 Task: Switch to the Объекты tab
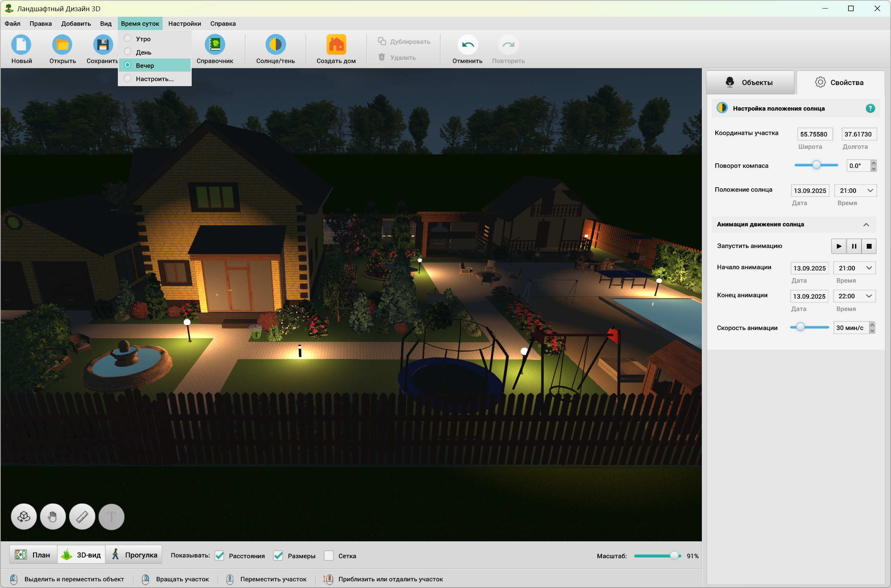point(750,82)
